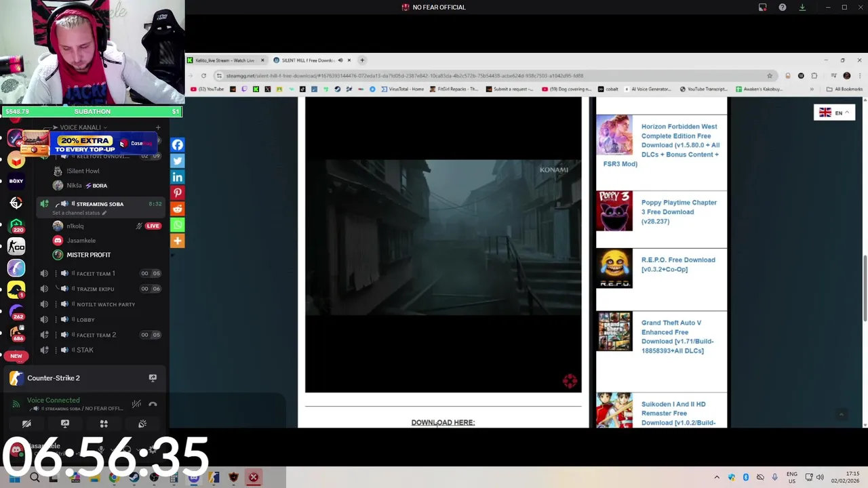Open OBS Studio from the taskbar
The image size is (868, 488).
click(x=155, y=477)
